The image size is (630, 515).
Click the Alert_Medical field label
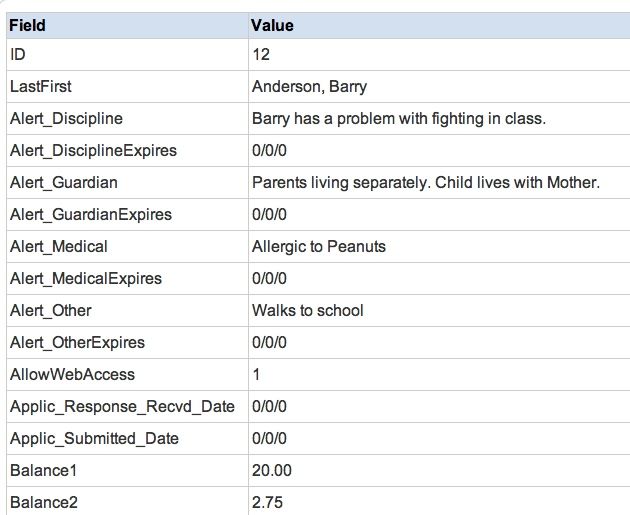(59, 246)
